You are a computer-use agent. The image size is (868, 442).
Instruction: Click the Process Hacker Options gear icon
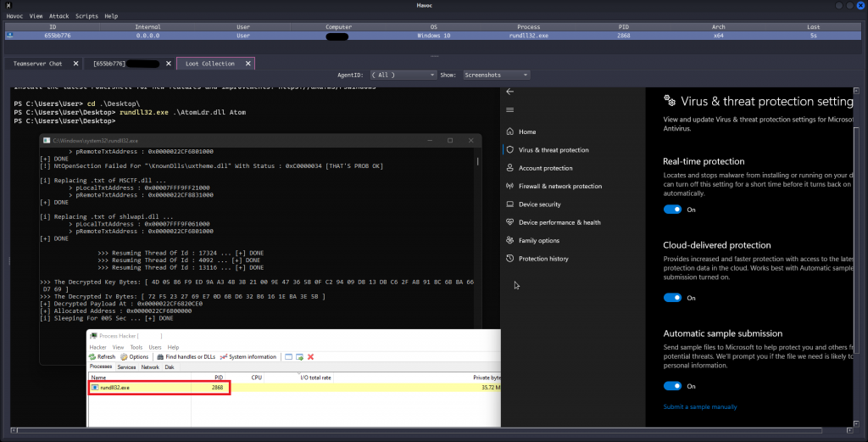[x=124, y=356]
